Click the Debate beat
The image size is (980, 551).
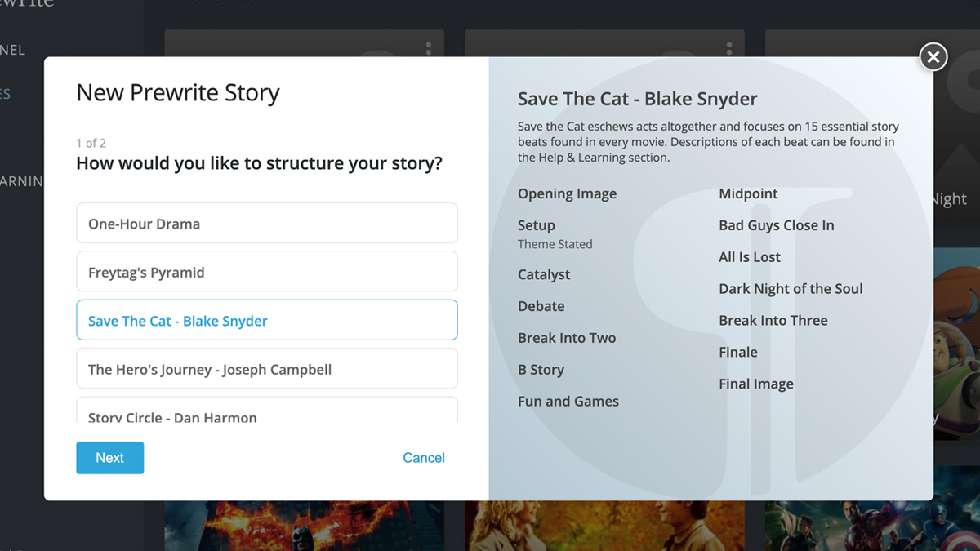[x=541, y=306]
